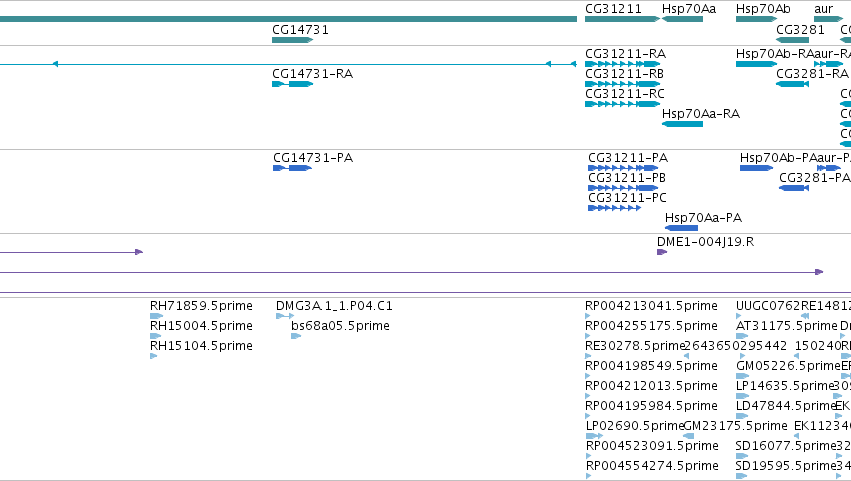Select the LD47844.5prime EST
The image size is (851, 481).
click(x=742, y=416)
